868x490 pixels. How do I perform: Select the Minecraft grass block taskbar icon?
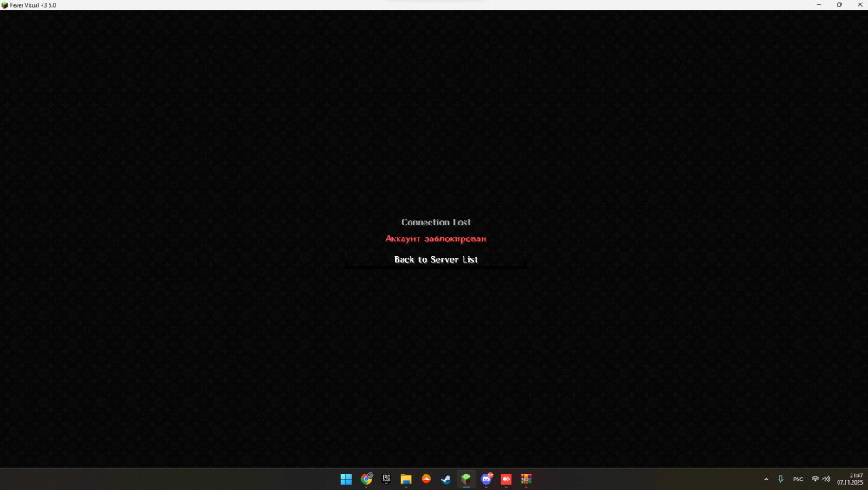point(466,479)
